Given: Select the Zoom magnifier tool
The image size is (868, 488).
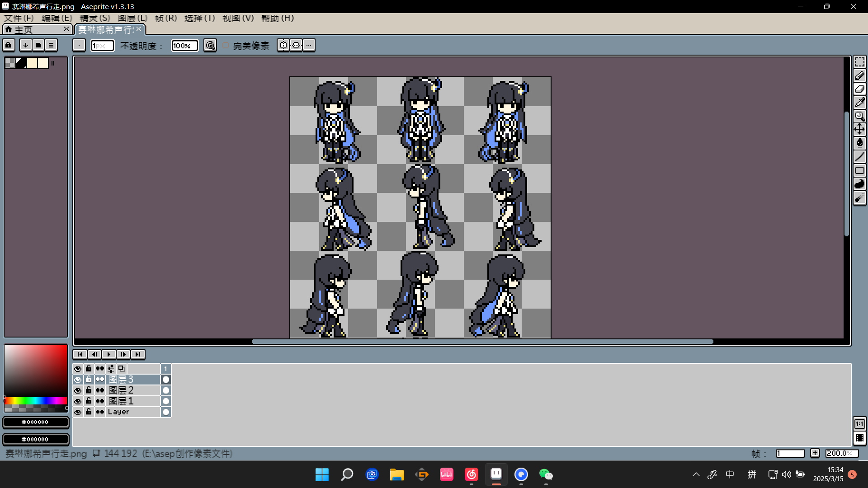Looking at the screenshot, I should [859, 116].
